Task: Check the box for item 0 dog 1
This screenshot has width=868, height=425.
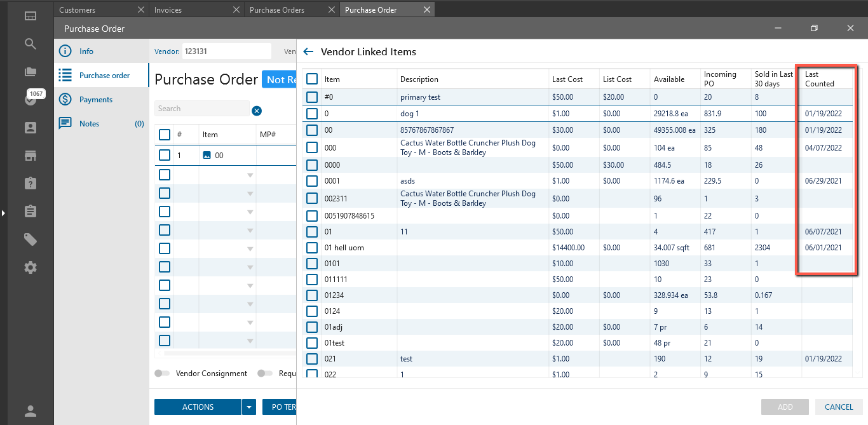Action: tap(312, 114)
